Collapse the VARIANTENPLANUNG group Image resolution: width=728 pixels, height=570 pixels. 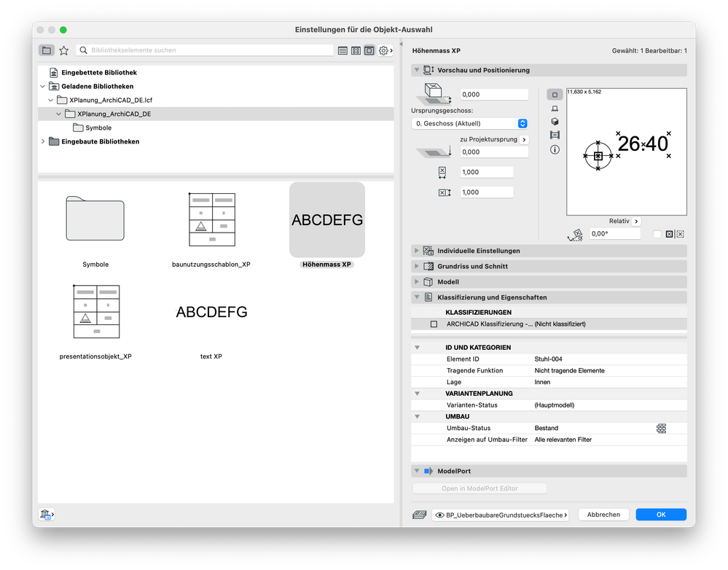click(x=417, y=394)
